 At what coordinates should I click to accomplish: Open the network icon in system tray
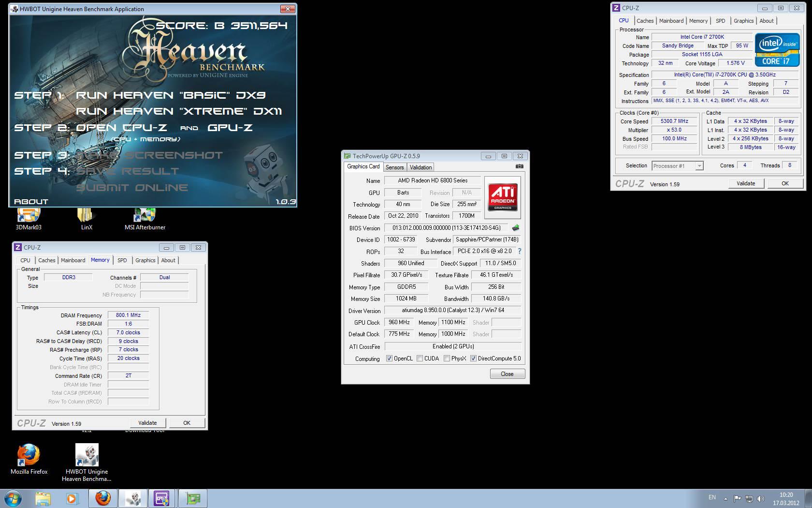749,498
